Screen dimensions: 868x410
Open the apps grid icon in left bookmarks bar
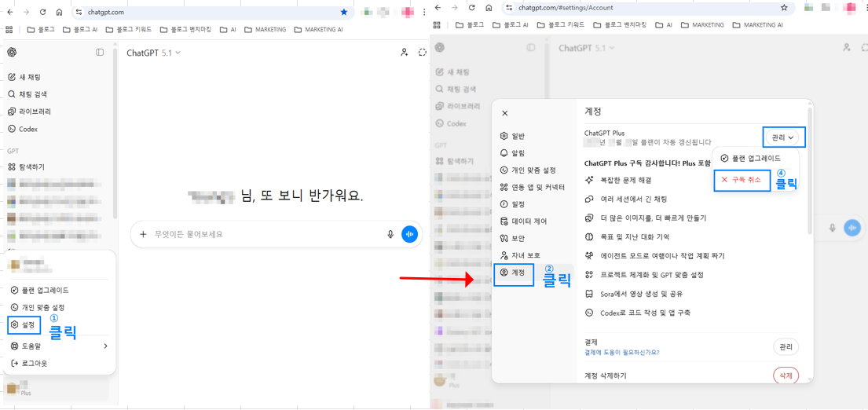pos(10,29)
